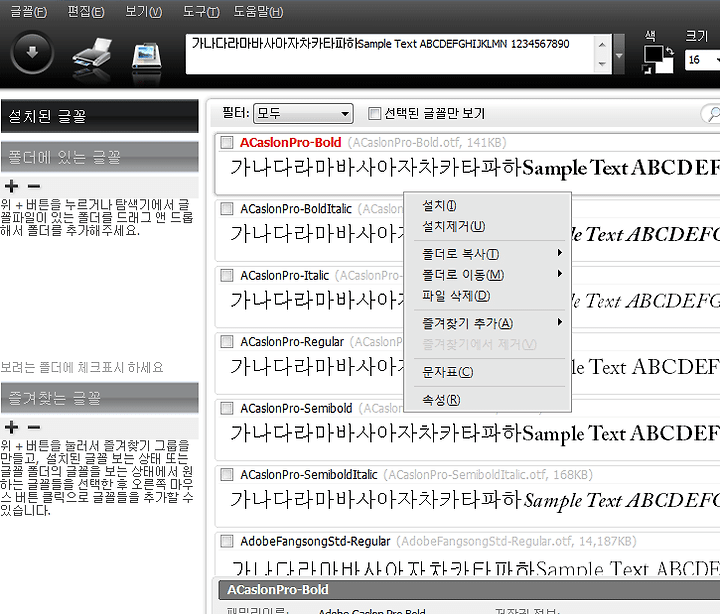
Task: Click plus icon under 폴더에 있는 글꼴
Action: pyautogui.click(x=11, y=186)
